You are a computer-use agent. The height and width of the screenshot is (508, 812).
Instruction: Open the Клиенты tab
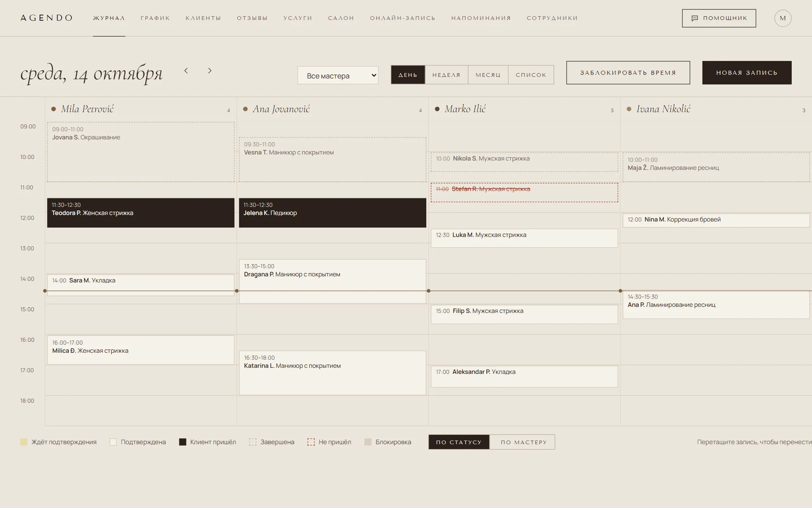coord(203,18)
